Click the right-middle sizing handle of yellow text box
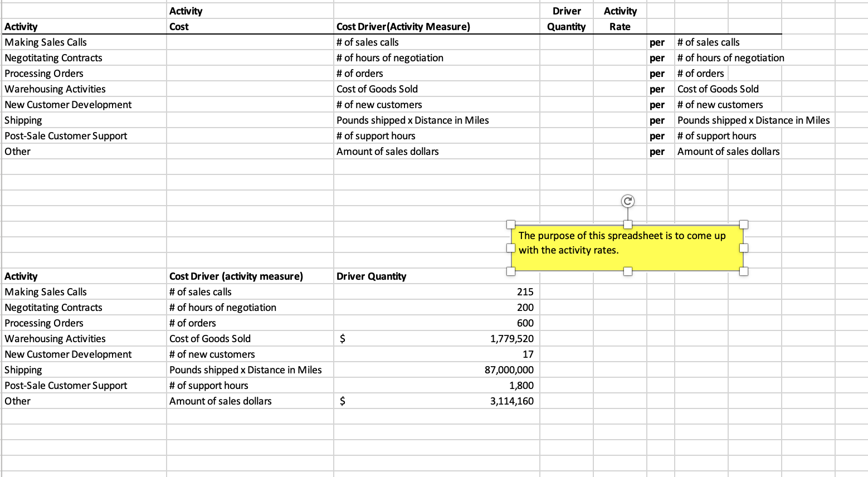868x477 pixels. tap(744, 248)
